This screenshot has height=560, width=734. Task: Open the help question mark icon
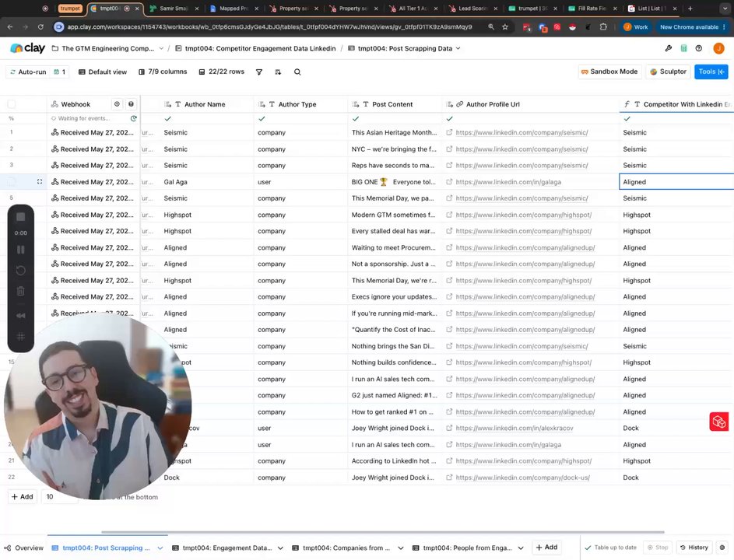click(699, 48)
